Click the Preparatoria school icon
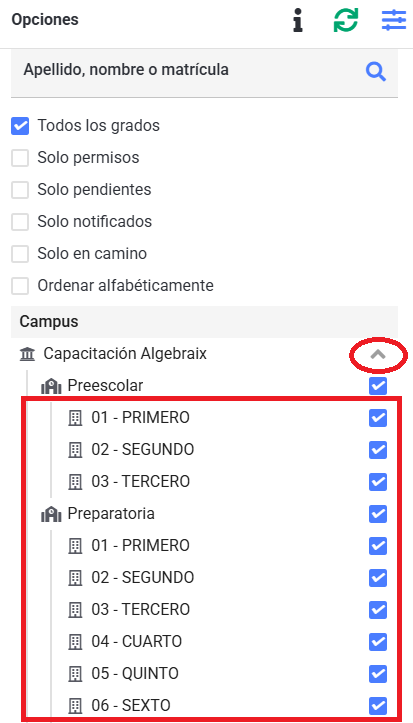The height and width of the screenshot is (723, 413). click(x=51, y=514)
